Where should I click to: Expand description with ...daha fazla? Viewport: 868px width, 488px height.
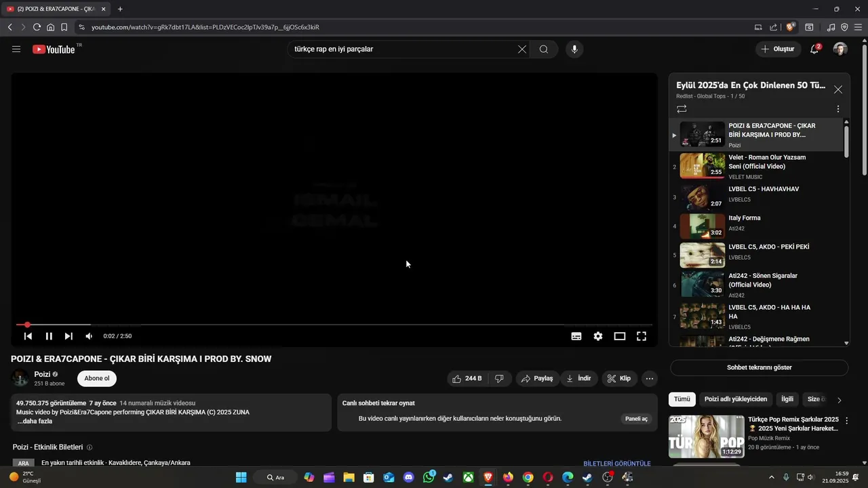35,421
